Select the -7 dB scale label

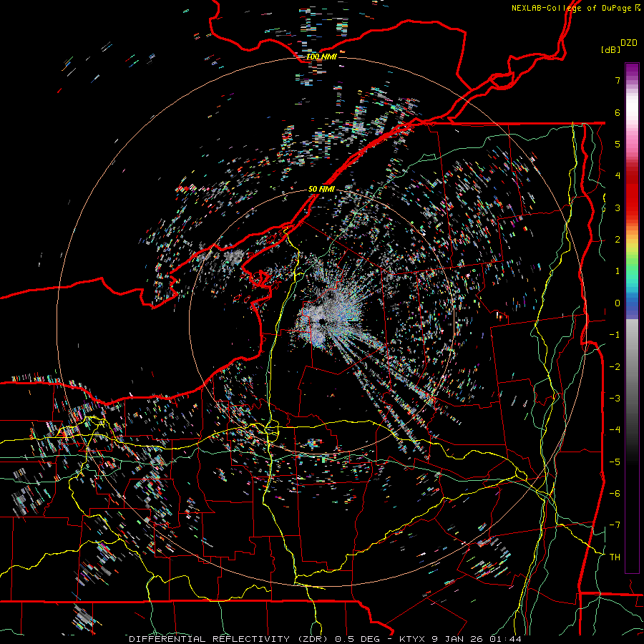coord(615,525)
